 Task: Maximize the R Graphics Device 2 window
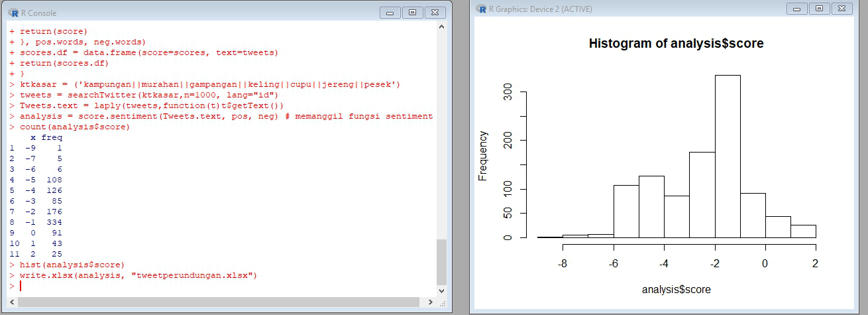click(x=819, y=9)
